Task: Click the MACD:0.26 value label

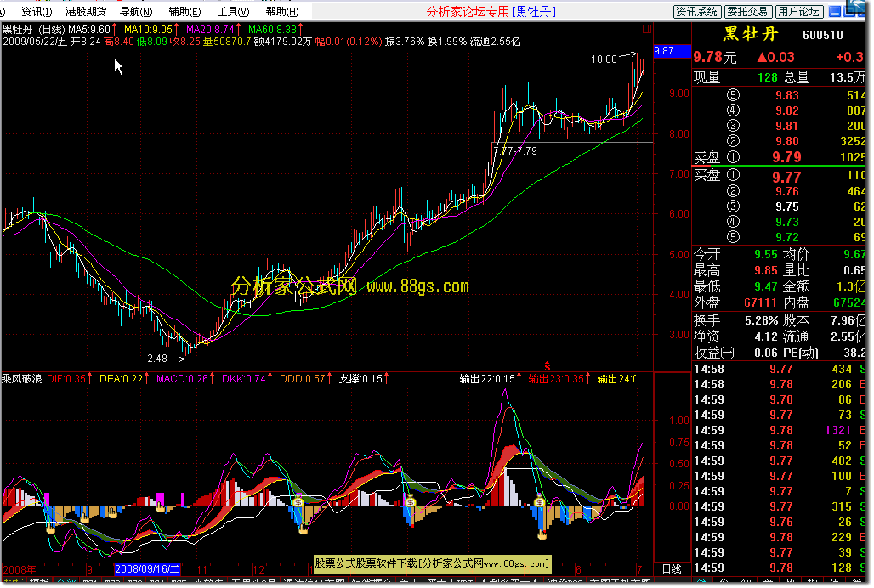Action: [182, 379]
